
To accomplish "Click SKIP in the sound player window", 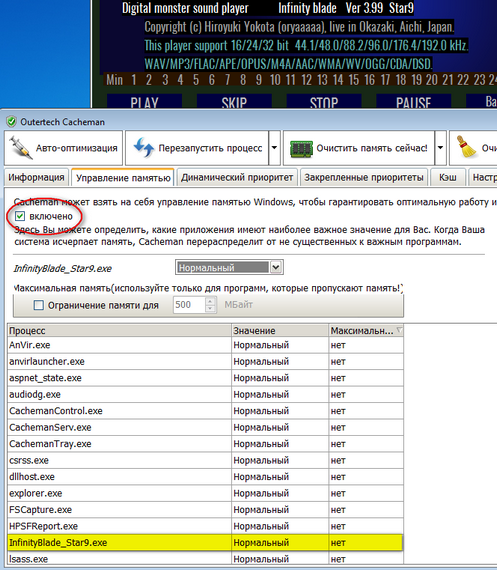I will [234, 101].
